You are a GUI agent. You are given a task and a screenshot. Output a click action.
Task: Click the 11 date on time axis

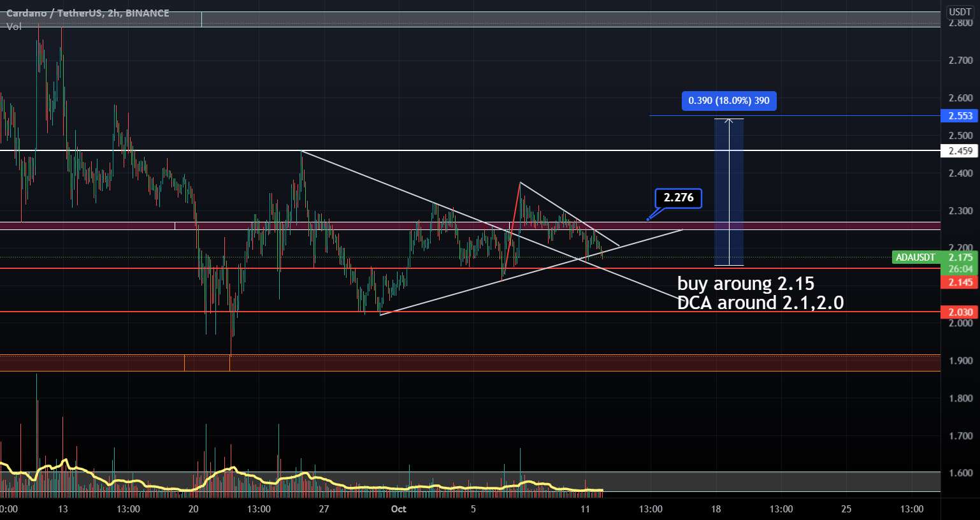click(x=586, y=509)
